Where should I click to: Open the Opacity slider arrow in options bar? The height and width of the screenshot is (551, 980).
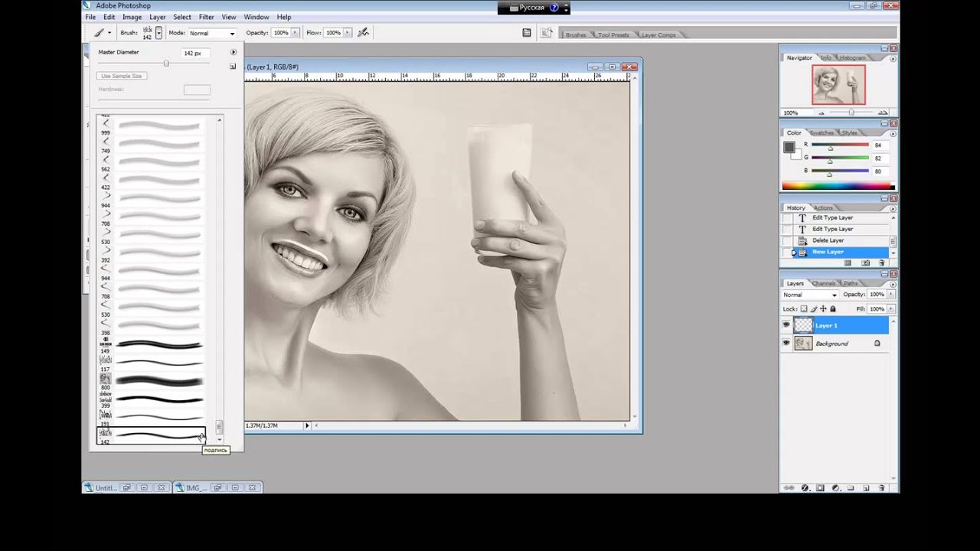pos(295,33)
